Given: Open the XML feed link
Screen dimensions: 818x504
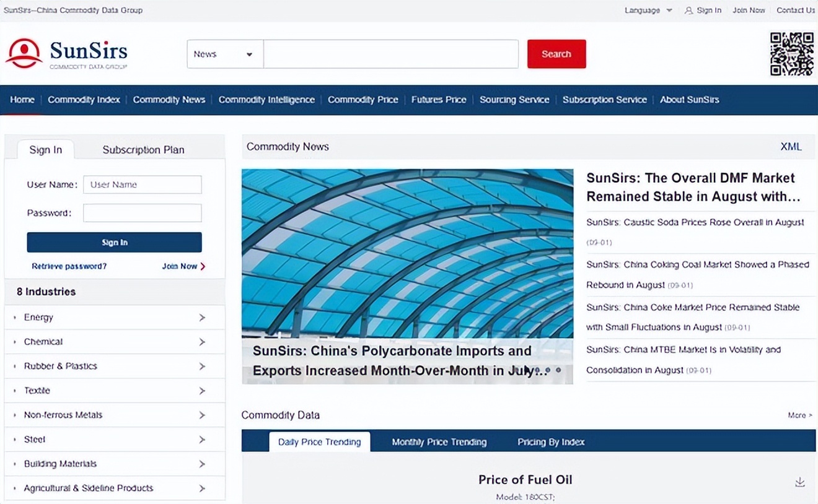Looking at the screenshot, I should [x=791, y=147].
